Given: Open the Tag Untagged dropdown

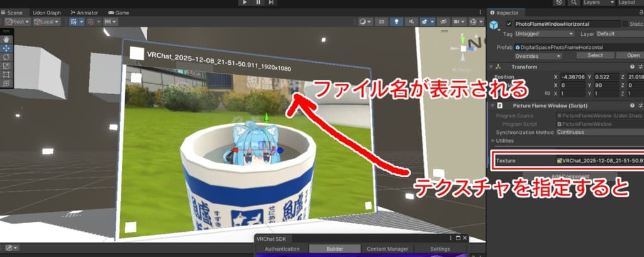Looking at the screenshot, I should [544, 34].
